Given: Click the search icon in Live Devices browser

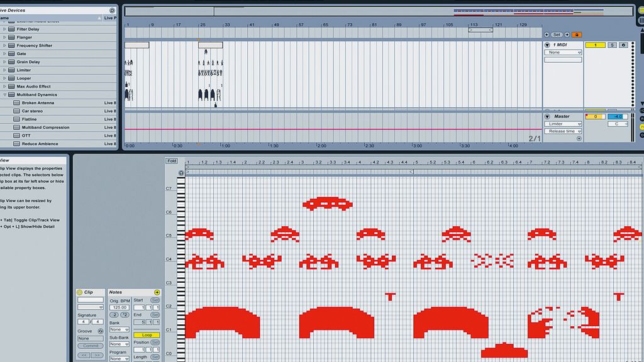Looking at the screenshot, I should (x=112, y=10).
